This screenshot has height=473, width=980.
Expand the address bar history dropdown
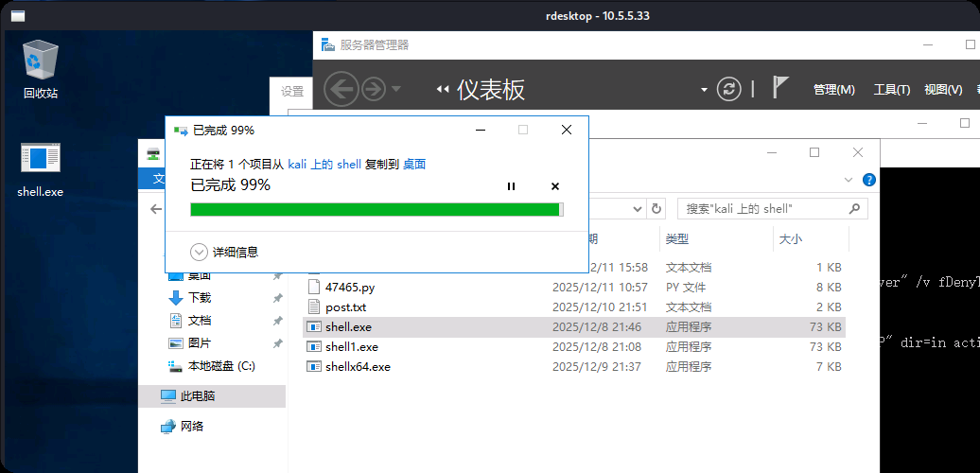(633, 208)
